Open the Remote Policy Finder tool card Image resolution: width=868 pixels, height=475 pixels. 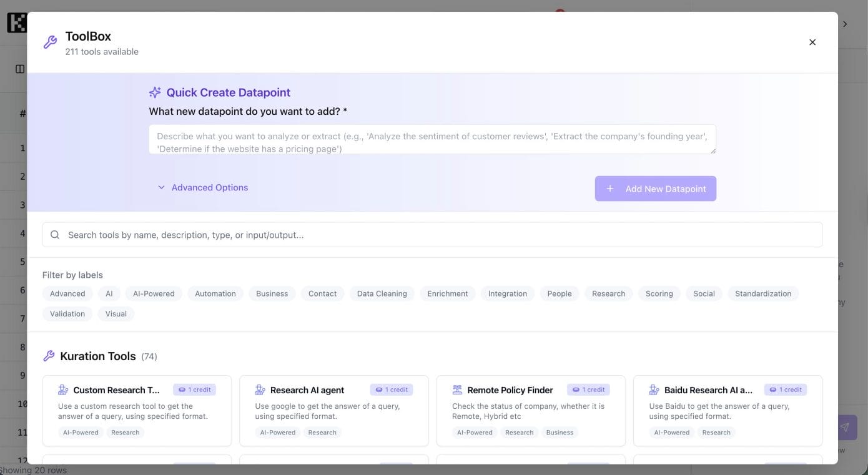[530, 410]
